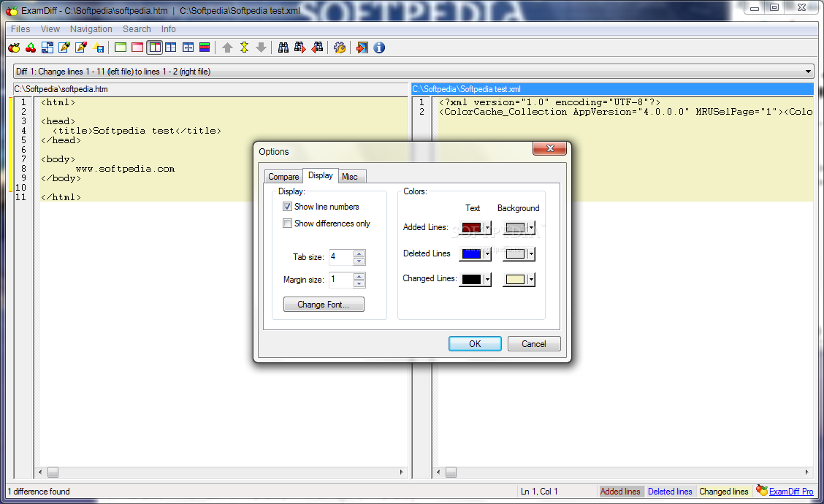Click the Margin size input field

point(341,280)
